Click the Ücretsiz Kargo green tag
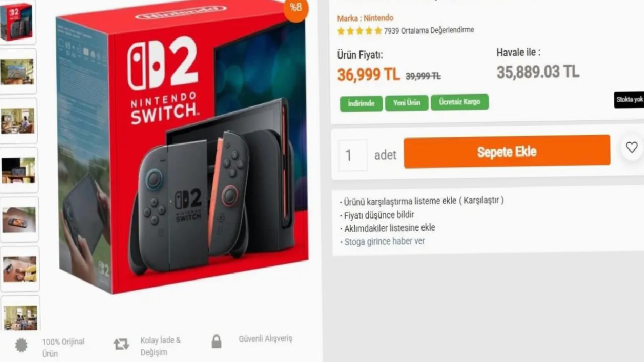Screen dimensions: 644x362 point(459,102)
